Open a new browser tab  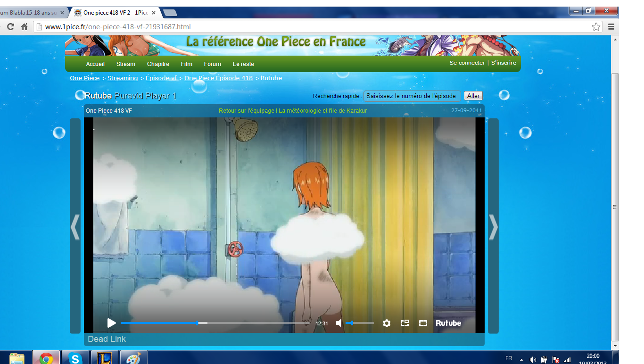[170, 13]
